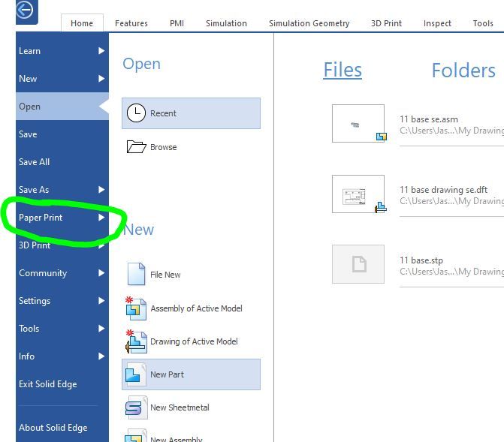Open Settings in the sidebar
This screenshot has width=504, height=442.
point(62,301)
